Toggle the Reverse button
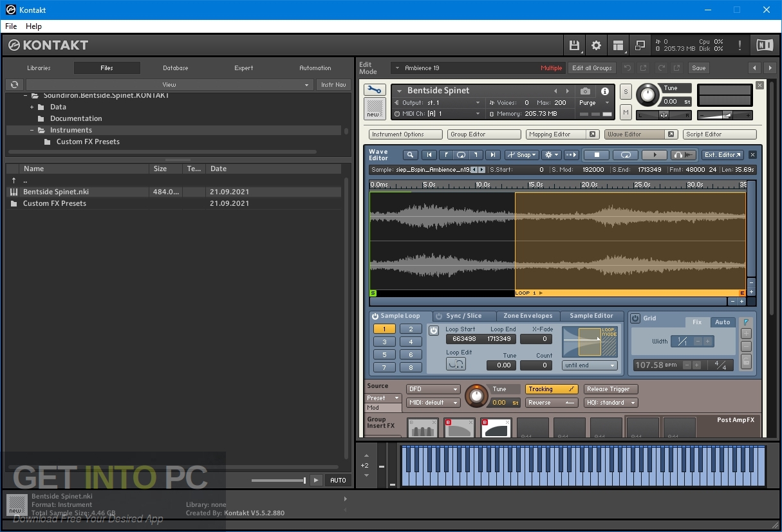Screen dimensions: 782x532 (552, 403)
